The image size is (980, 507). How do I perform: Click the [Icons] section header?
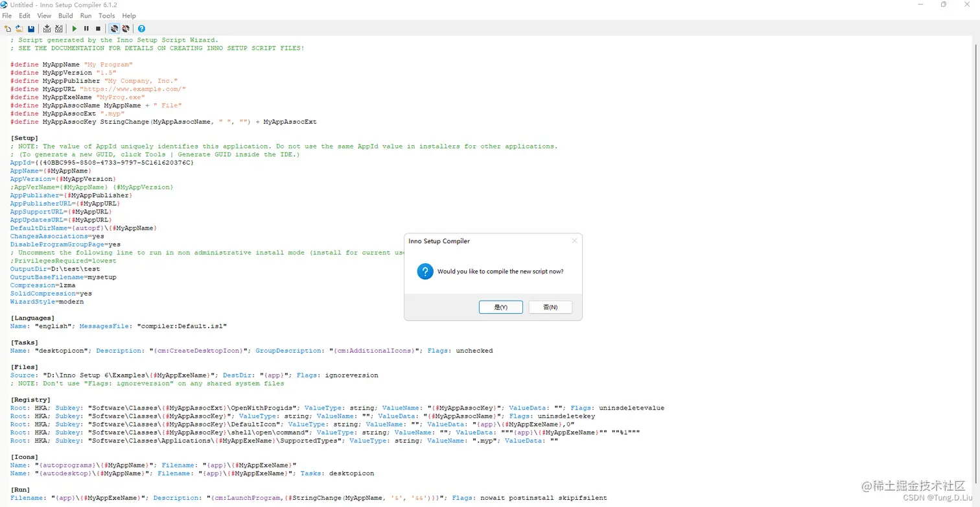point(25,457)
